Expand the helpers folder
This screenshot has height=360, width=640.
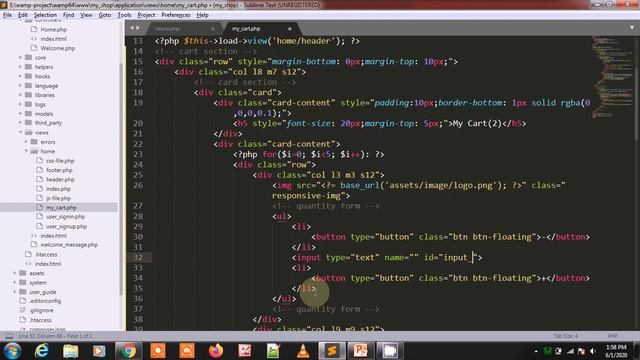[20, 67]
